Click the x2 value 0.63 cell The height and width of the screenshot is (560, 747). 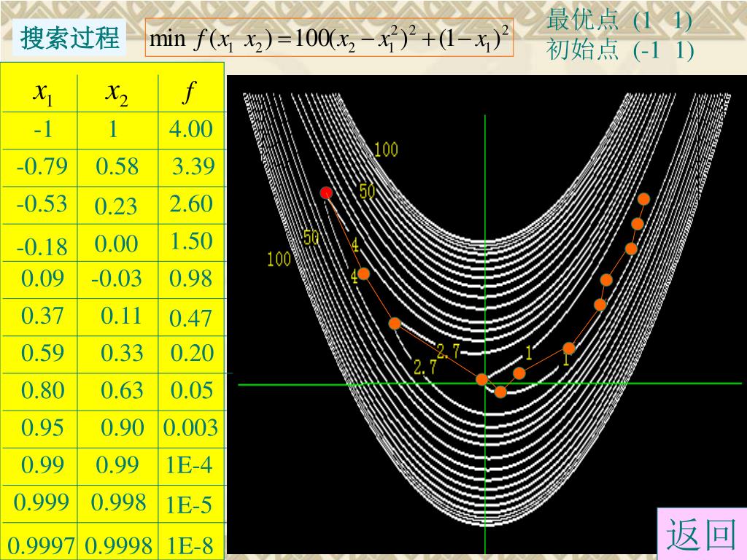(121, 391)
